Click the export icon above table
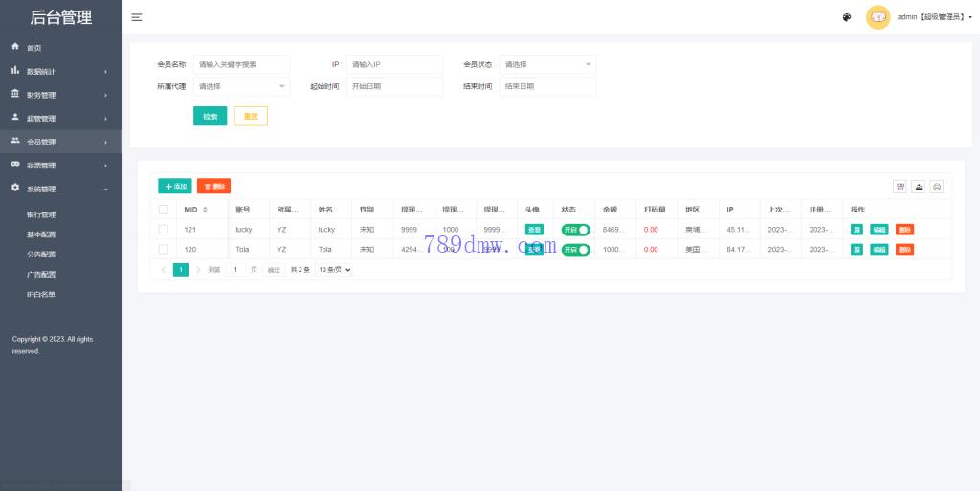 pos(919,187)
